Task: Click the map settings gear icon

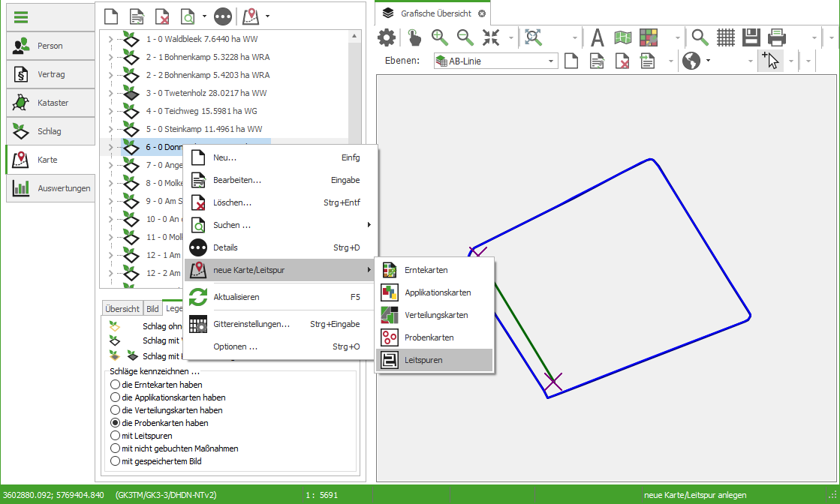Action: [387, 37]
